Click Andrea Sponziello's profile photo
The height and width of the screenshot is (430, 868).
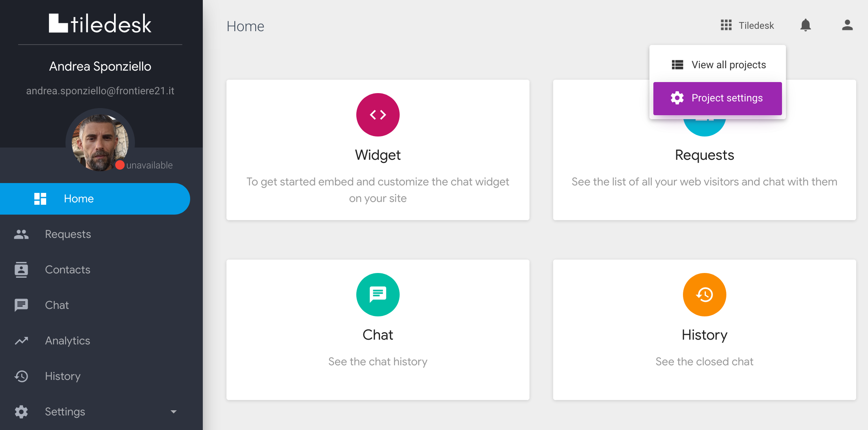(x=100, y=143)
